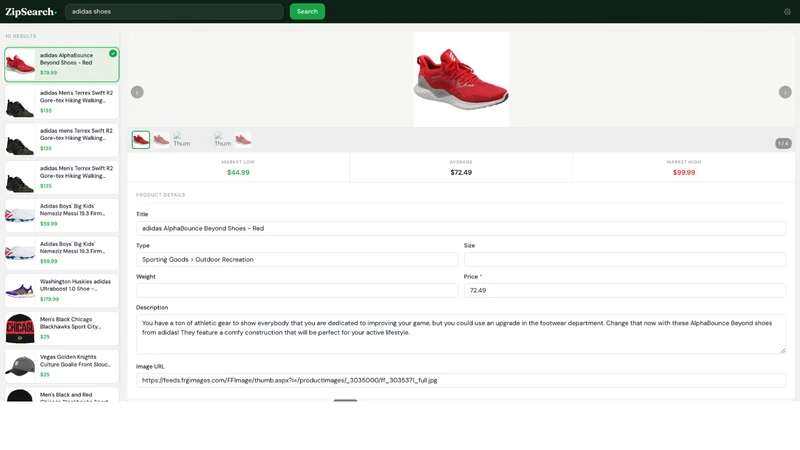Edit the Title field
The height and width of the screenshot is (450, 800).
click(461, 229)
